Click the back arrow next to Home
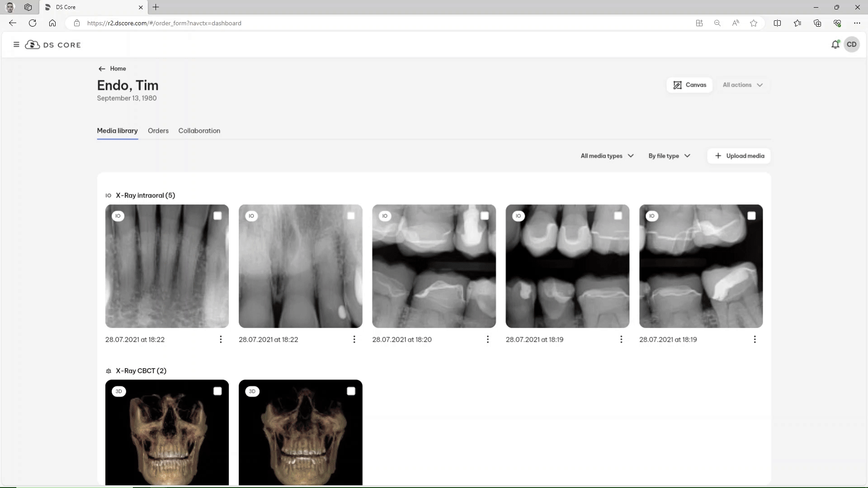Image resolution: width=868 pixels, height=488 pixels. coord(102,69)
